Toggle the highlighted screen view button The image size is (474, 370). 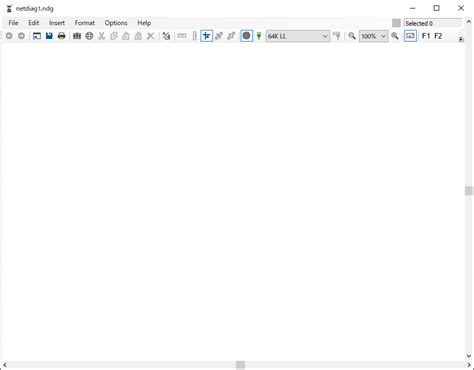[410, 36]
